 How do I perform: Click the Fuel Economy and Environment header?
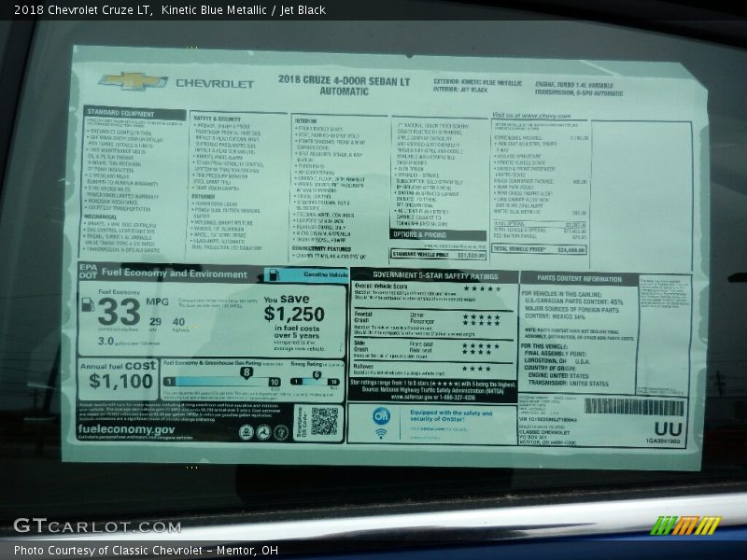pyautogui.click(x=174, y=273)
